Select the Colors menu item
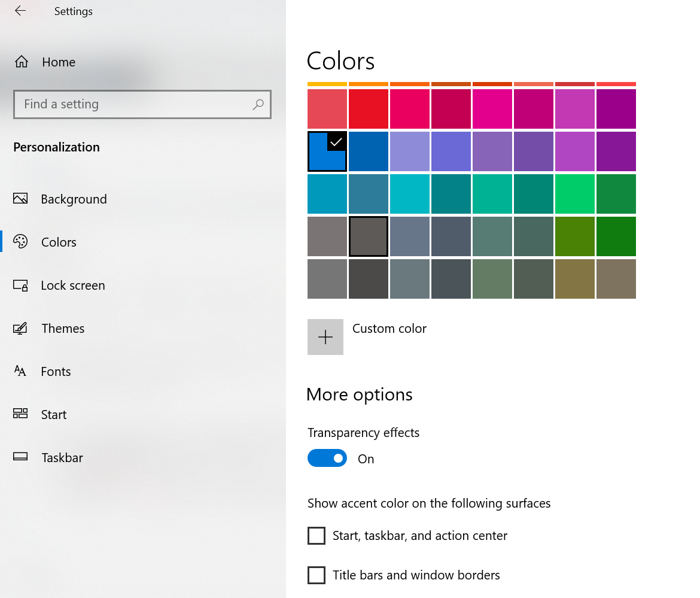Viewport: 700px width, 598px height. (59, 242)
